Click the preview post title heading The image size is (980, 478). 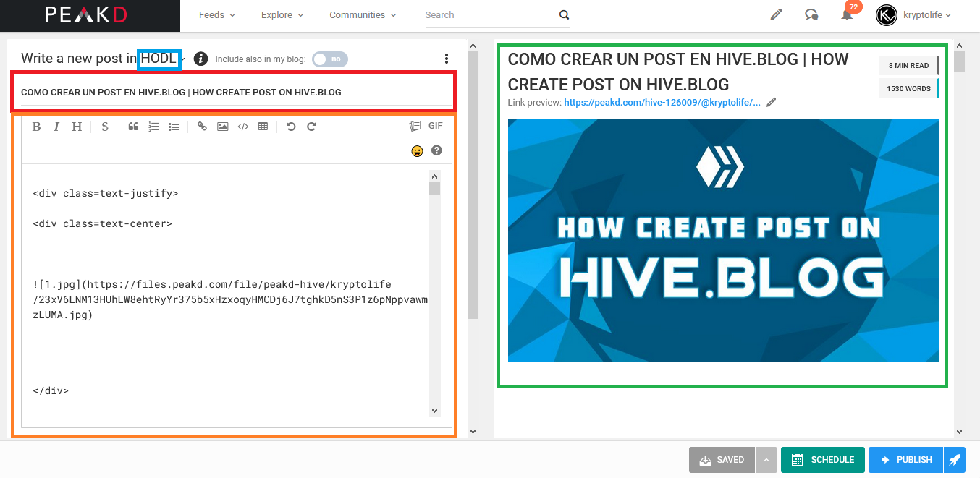tap(678, 72)
